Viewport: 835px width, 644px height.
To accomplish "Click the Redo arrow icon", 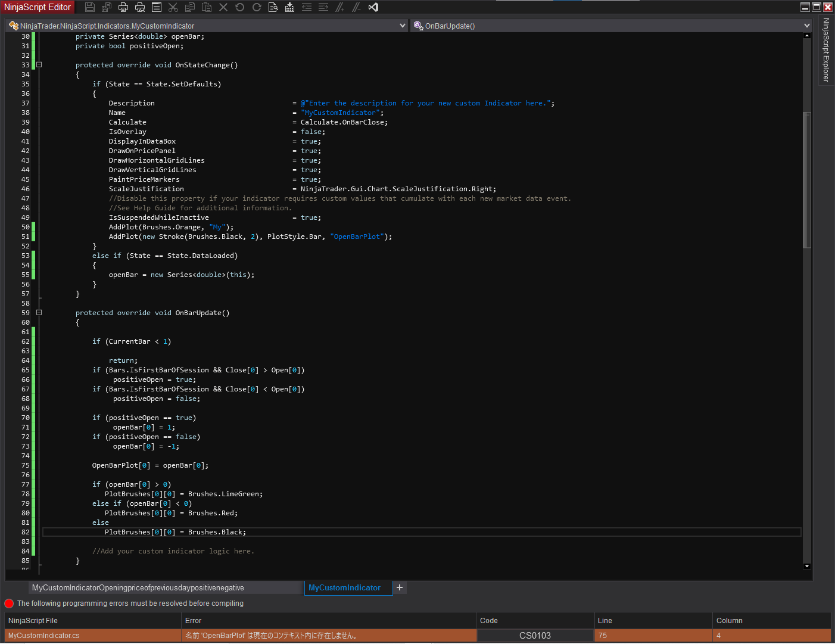I will (257, 7).
